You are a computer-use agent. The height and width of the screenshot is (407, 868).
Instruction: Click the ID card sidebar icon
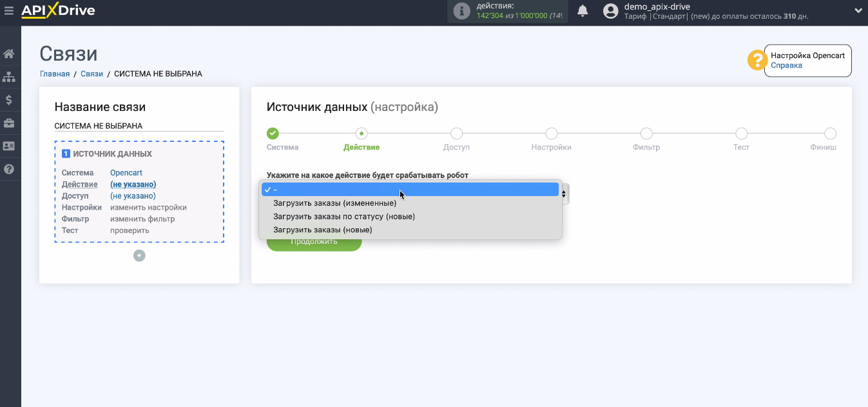coord(9,146)
